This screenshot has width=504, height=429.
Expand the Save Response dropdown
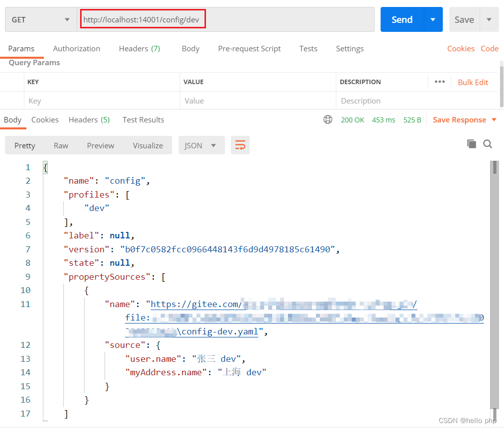coord(494,119)
